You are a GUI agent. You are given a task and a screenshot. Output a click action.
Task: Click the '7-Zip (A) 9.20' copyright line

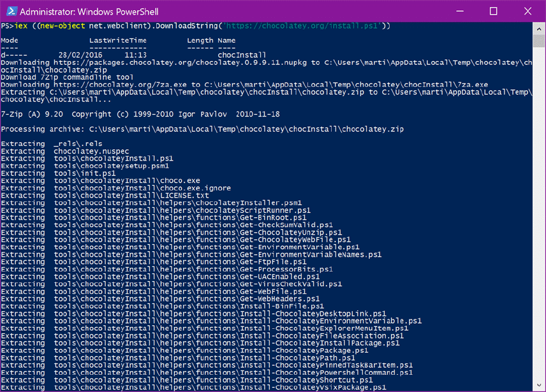tap(140, 114)
